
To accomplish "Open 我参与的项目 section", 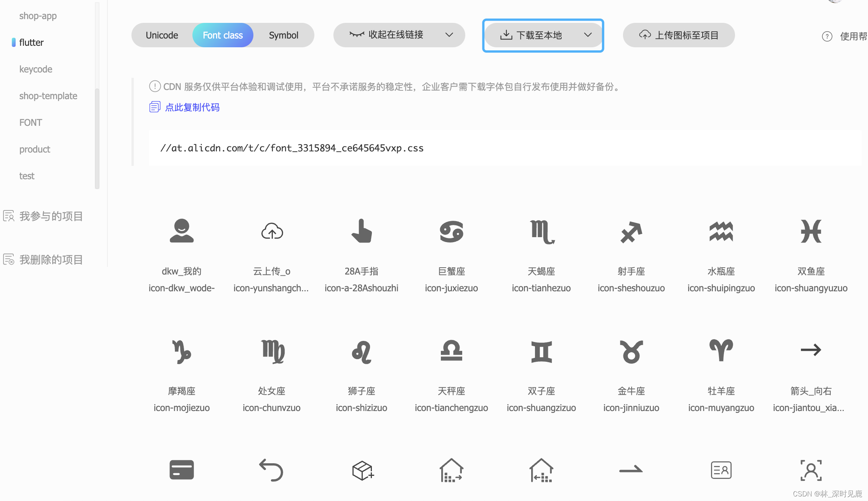I will pyautogui.click(x=43, y=216).
